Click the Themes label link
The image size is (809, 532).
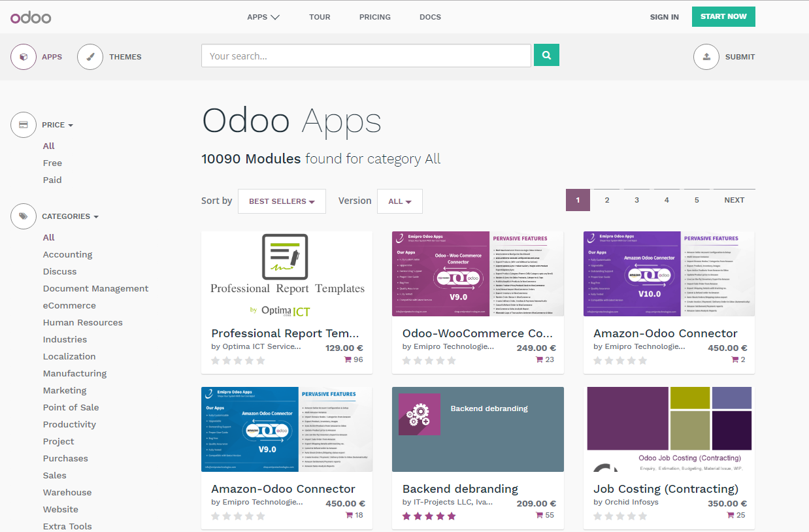(x=125, y=57)
